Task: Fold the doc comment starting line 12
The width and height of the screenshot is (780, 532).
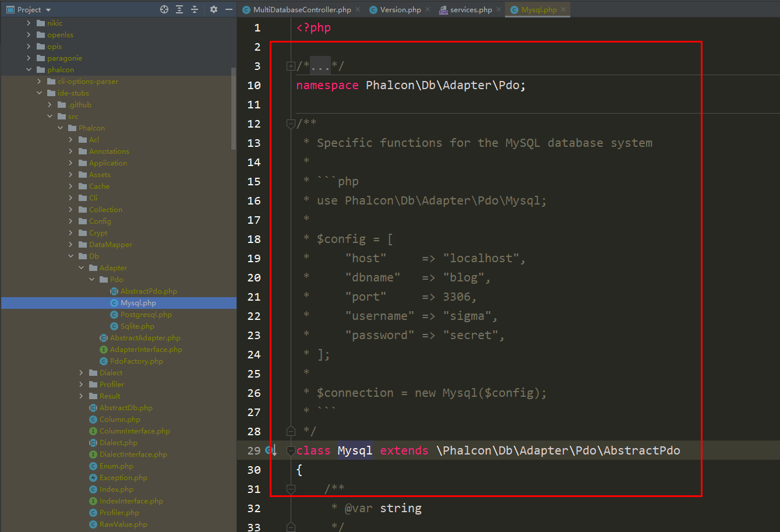Action: [291, 124]
